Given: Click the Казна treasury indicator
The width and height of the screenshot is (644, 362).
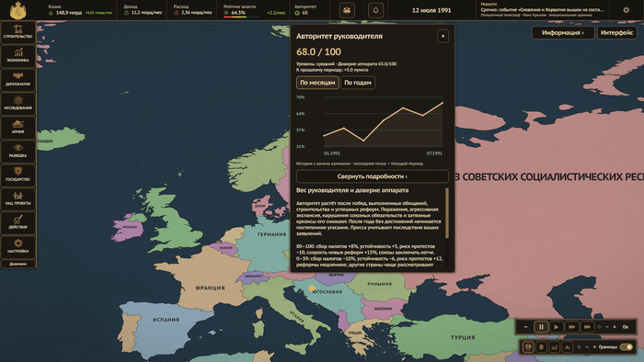Looking at the screenshot, I should (80, 10).
